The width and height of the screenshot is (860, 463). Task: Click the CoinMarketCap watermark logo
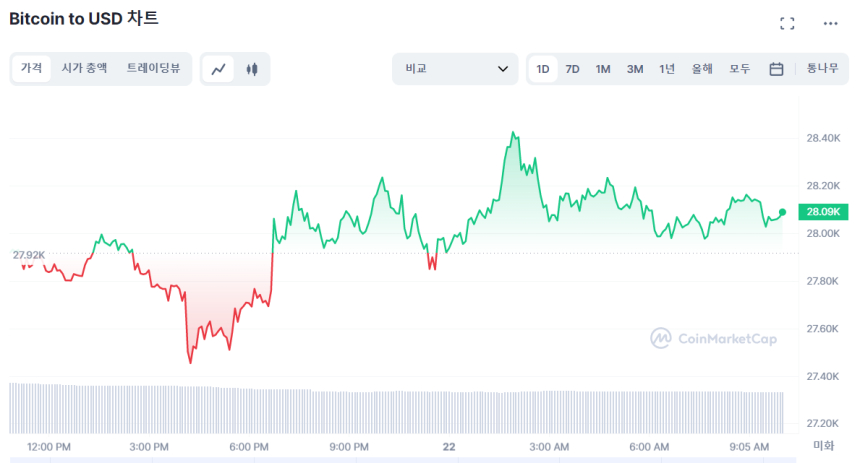(713, 339)
